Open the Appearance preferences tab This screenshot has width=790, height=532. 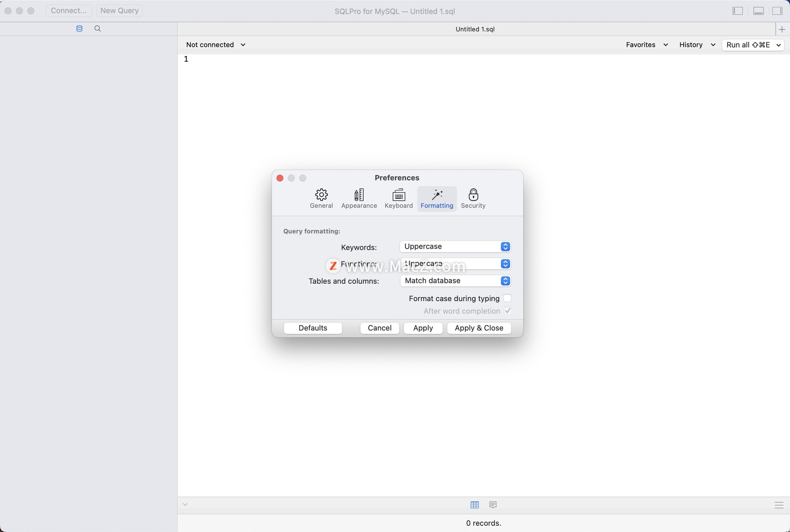tap(359, 199)
